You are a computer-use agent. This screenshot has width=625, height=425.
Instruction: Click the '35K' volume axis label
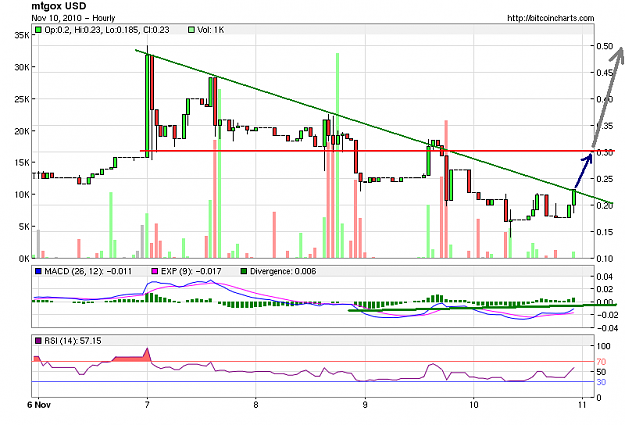point(22,35)
